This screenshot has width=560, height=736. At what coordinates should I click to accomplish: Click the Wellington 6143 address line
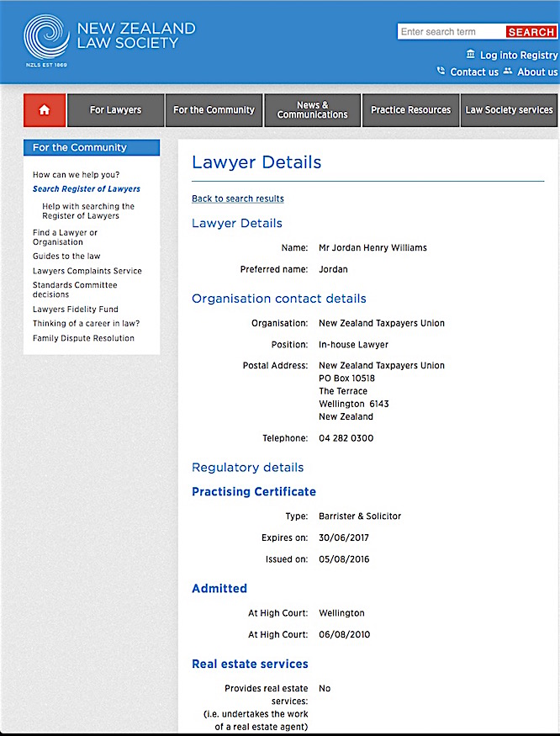point(353,404)
